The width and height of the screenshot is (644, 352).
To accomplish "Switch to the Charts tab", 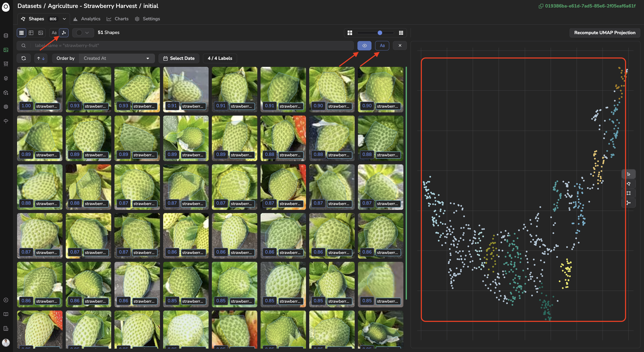I will pyautogui.click(x=118, y=19).
